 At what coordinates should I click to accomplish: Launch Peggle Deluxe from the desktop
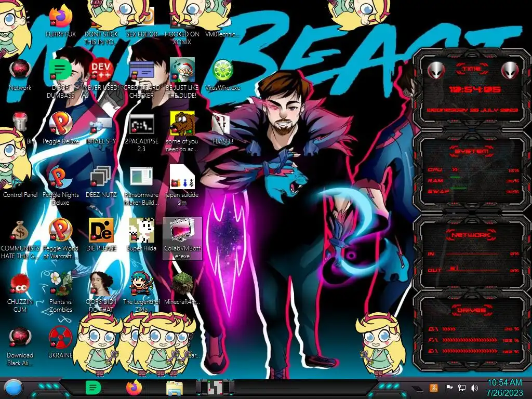pos(60,123)
